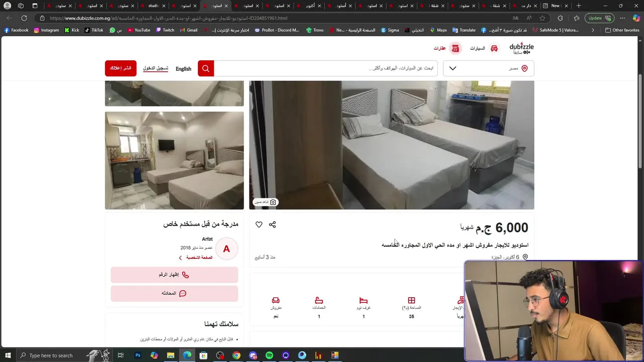Click the تسجيل الدخول login link

tap(155, 68)
